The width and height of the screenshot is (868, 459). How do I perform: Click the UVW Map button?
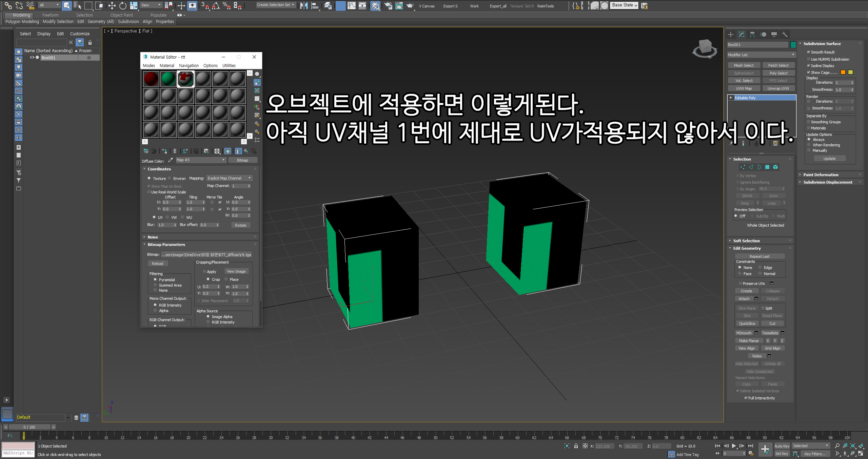tap(744, 88)
